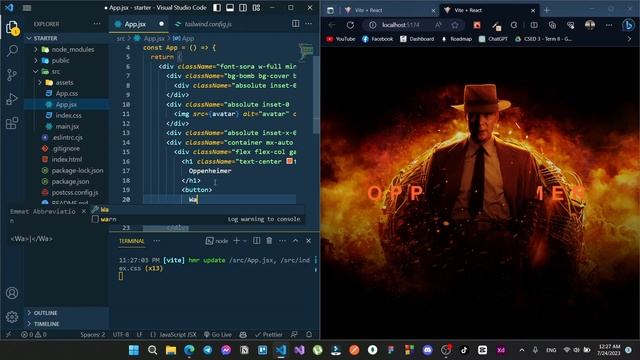Select the TERMINAL panel tab
The width and height of the screenshot is (640, 360).
pyautogui.click(x=131, y=241)
